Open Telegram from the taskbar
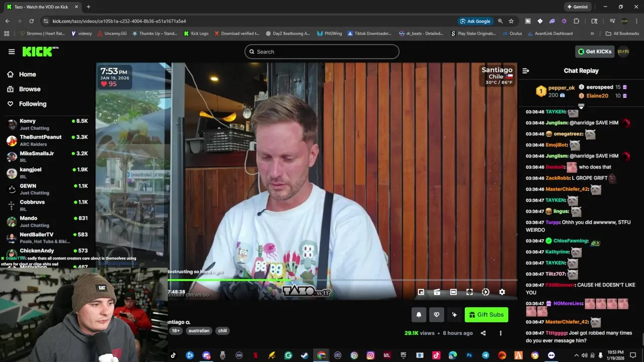644x362 pixels. [x=486, y=355]
